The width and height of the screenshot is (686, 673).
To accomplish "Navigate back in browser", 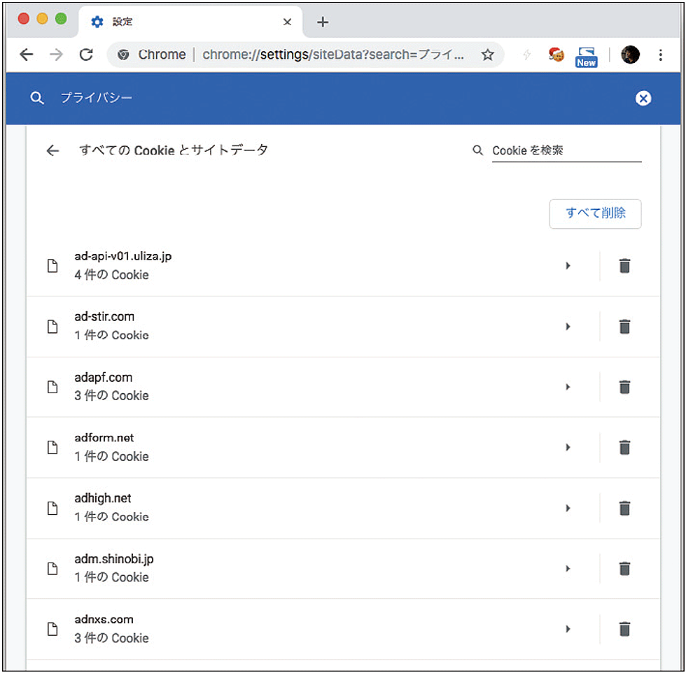I will (x=26, y=55).
